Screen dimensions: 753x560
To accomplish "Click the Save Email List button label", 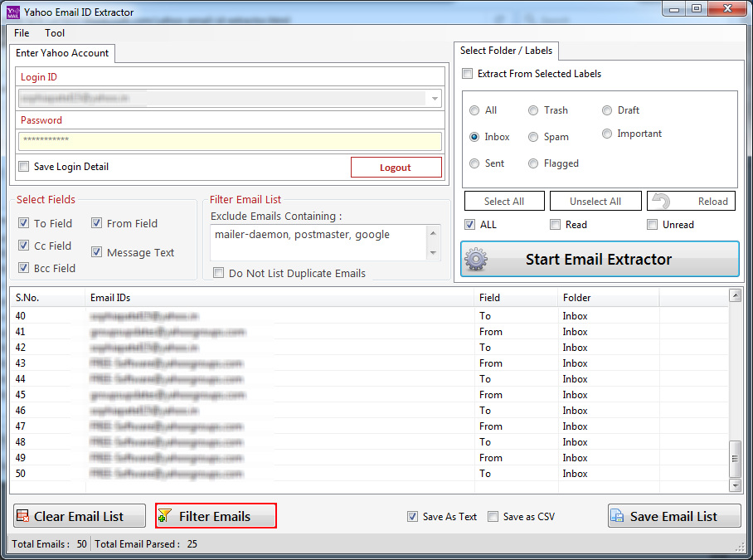I will (673, 516).
